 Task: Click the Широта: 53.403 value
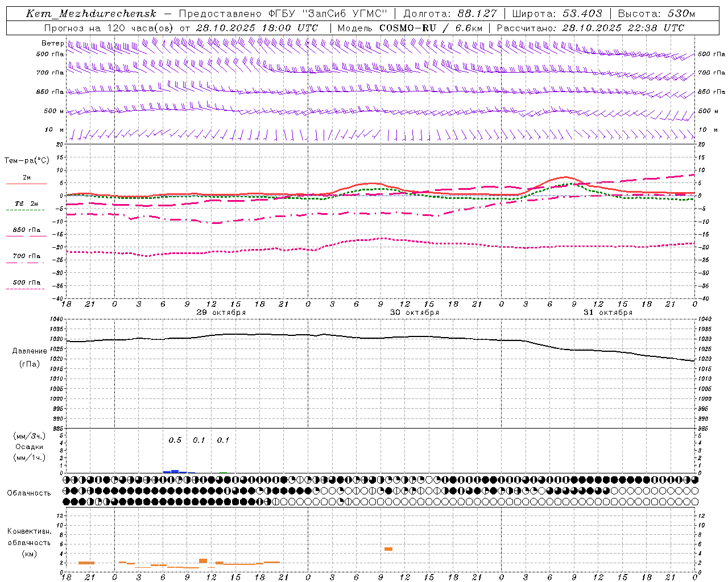tap(557, 14)
